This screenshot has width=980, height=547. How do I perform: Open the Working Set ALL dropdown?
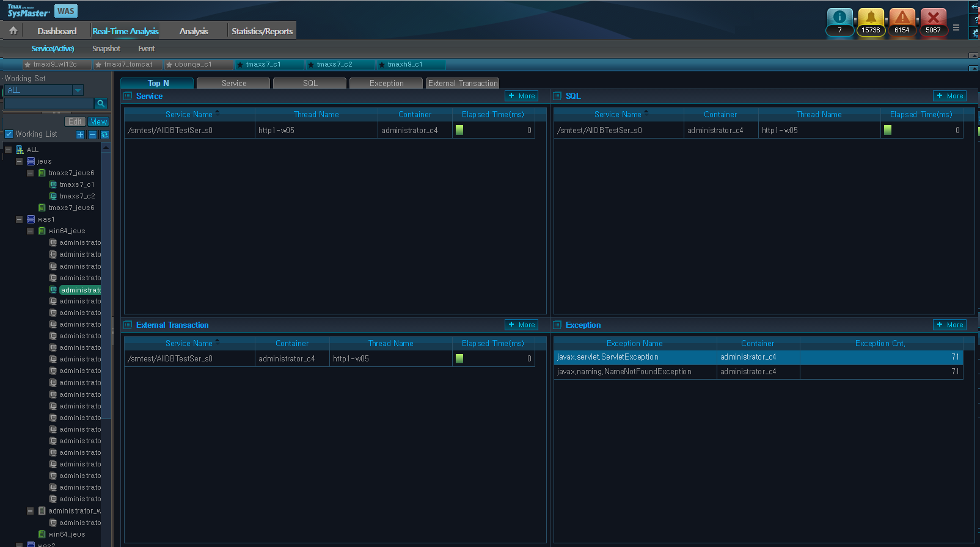point(78,90)
